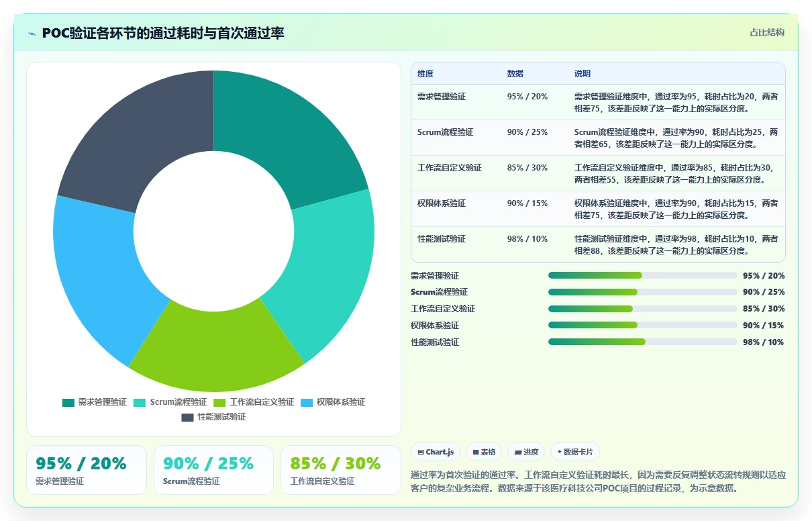Click 需求管理验证 in the table's first row
This screenshot has width=812, height=521.
tap(442, 97)
